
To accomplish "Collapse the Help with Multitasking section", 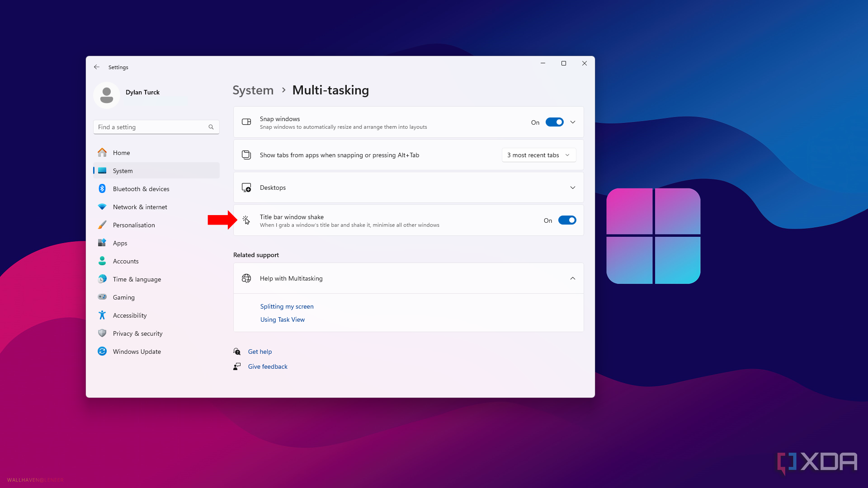I will pos(572,278).
